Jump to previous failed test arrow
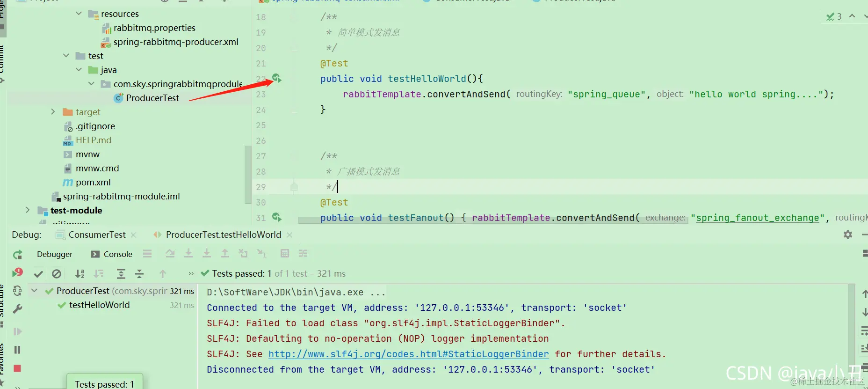 [163, 274]
